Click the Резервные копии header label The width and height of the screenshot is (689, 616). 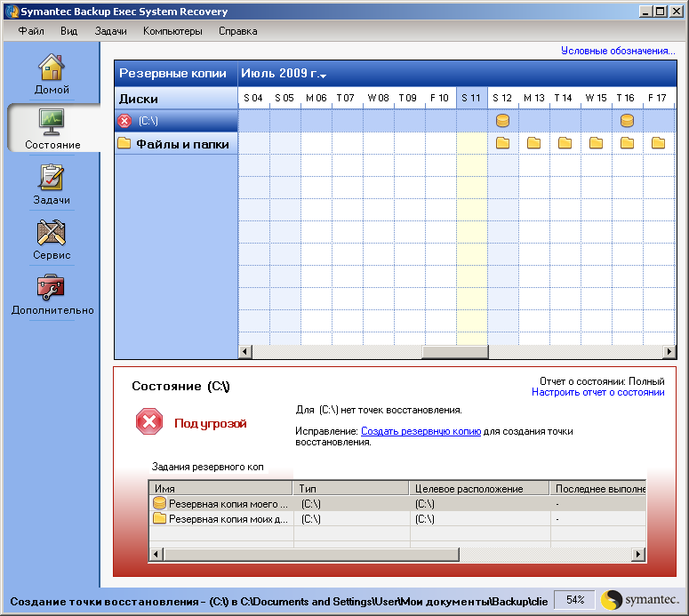(172, 74)
